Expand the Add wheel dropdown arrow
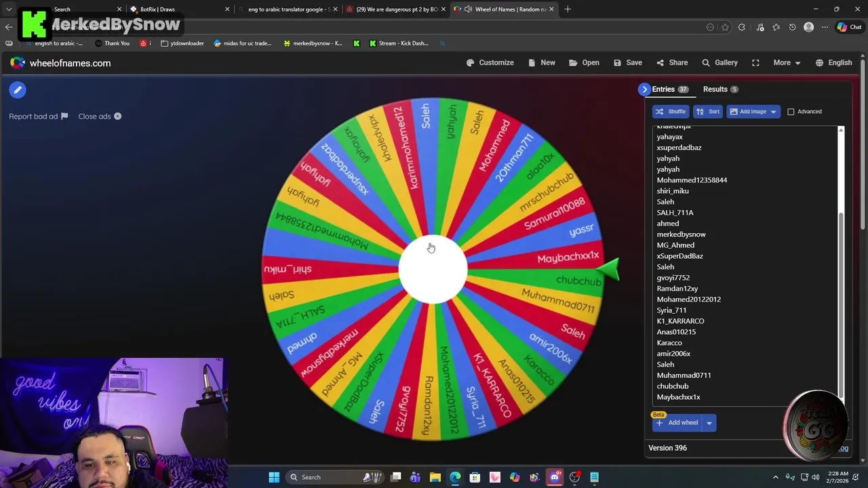Image resolution: width=868 pixels, height=488 pixels. point(709,423)
